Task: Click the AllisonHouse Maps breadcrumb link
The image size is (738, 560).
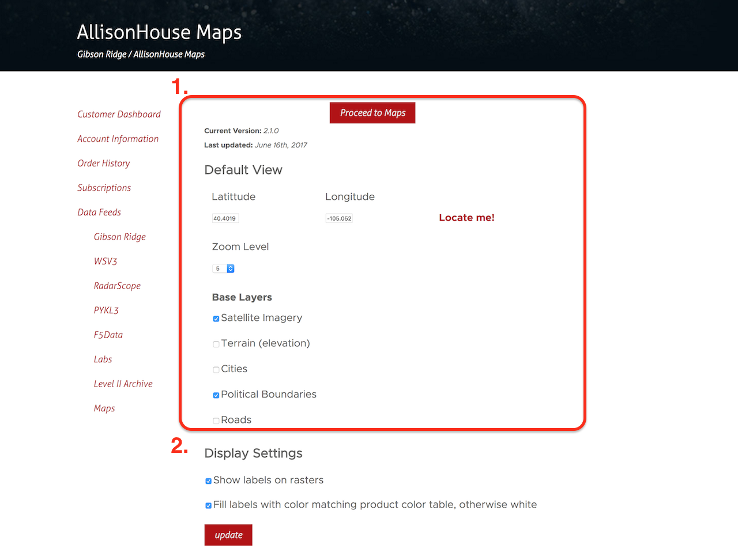Action: [169, 54]
